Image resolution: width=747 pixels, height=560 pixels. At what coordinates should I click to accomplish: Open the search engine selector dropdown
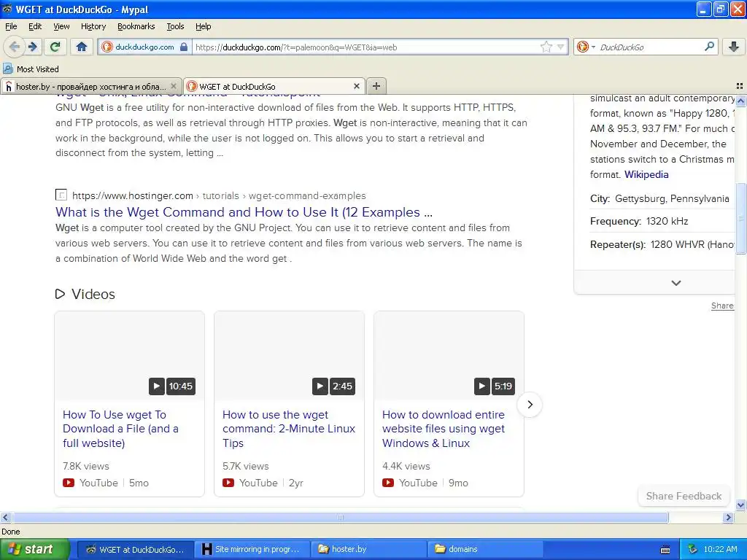586,47
